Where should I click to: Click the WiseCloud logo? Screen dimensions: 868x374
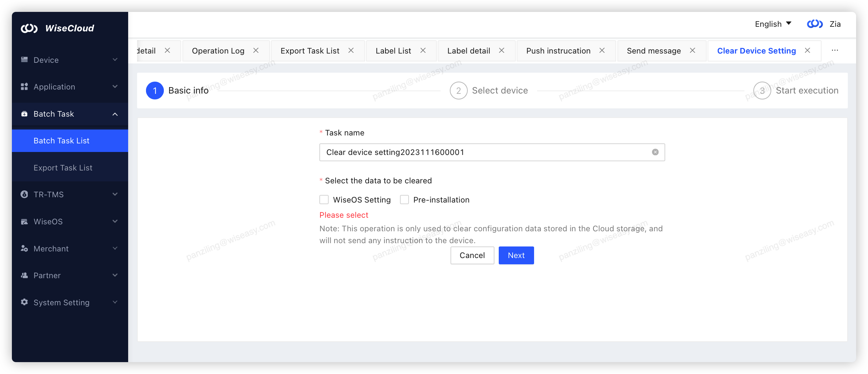coord(57,28)
